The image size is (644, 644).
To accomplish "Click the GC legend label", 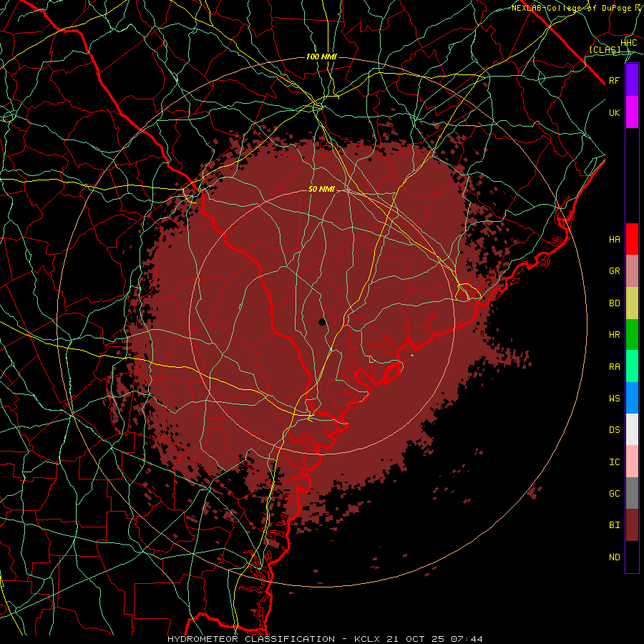I will pos(614,494).
